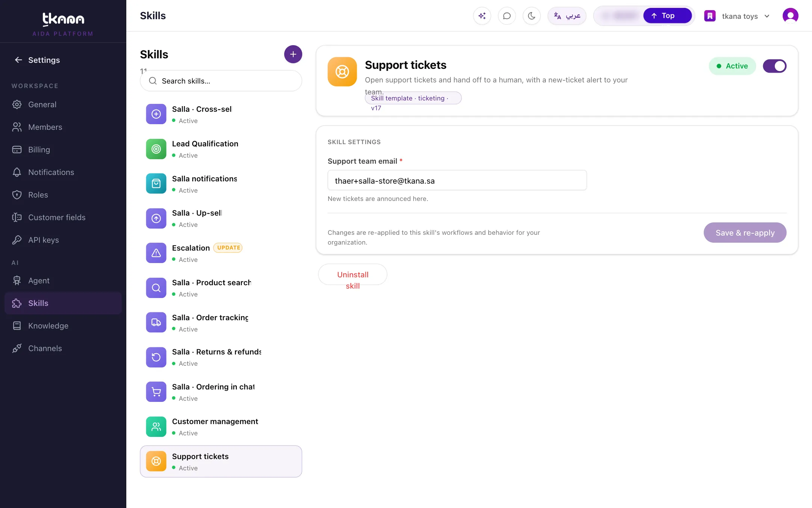Select the Salla Ordering in chat cart icon
Viewport: 812px width, 508px height.
pyautogui.click(x=156, y=392)
